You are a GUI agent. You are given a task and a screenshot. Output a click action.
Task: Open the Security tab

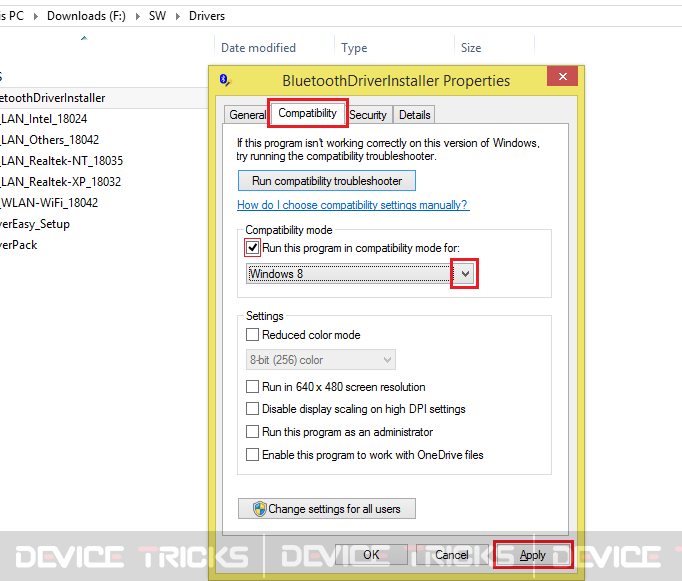pos(368,115)
